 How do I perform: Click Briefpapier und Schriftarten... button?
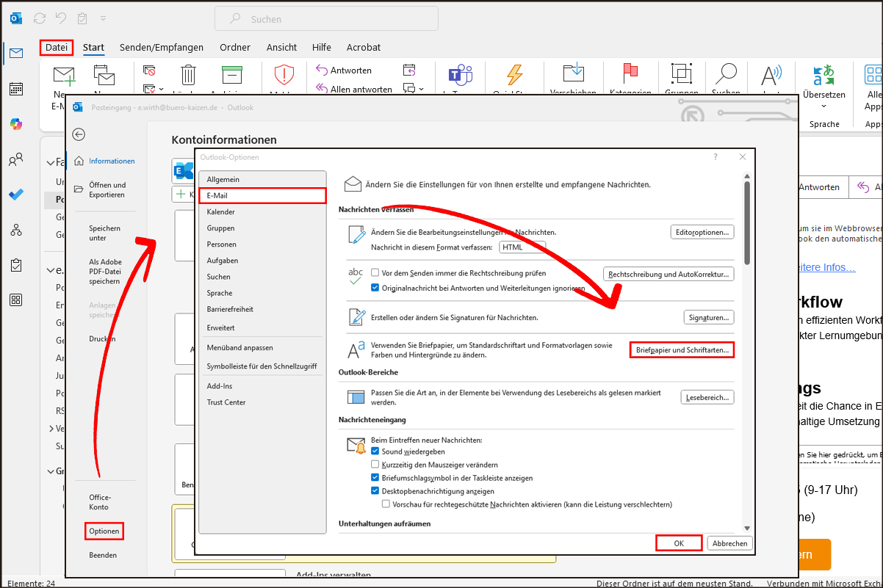(682, 350)
